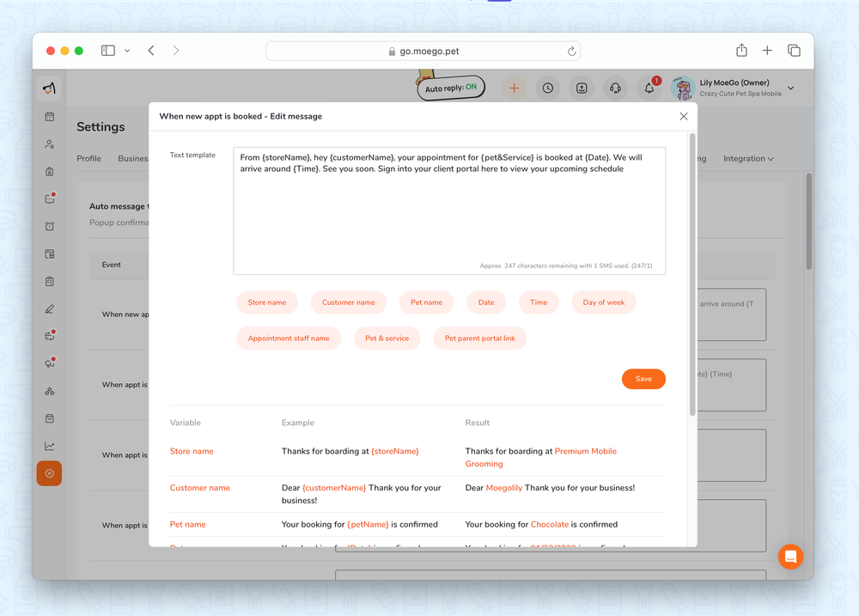859x616 pixels.
Task: Expand the Integration menu
Action: (x=748, y=158)
